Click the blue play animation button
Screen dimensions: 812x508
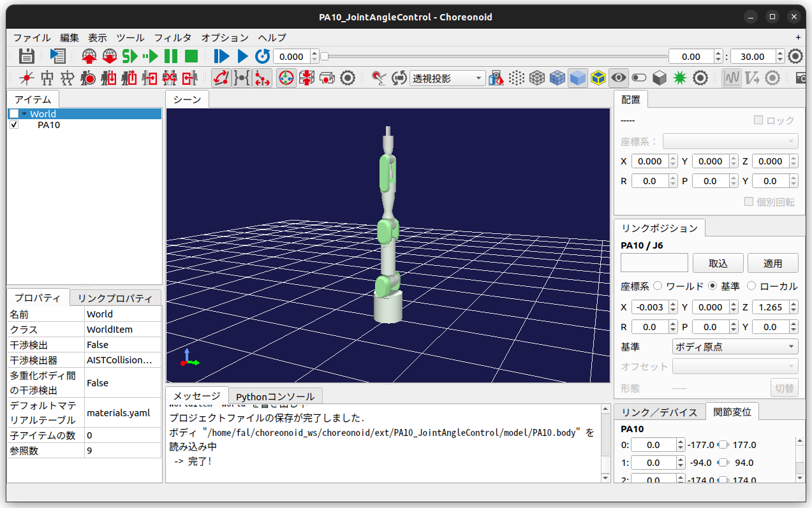pos(242,56)
